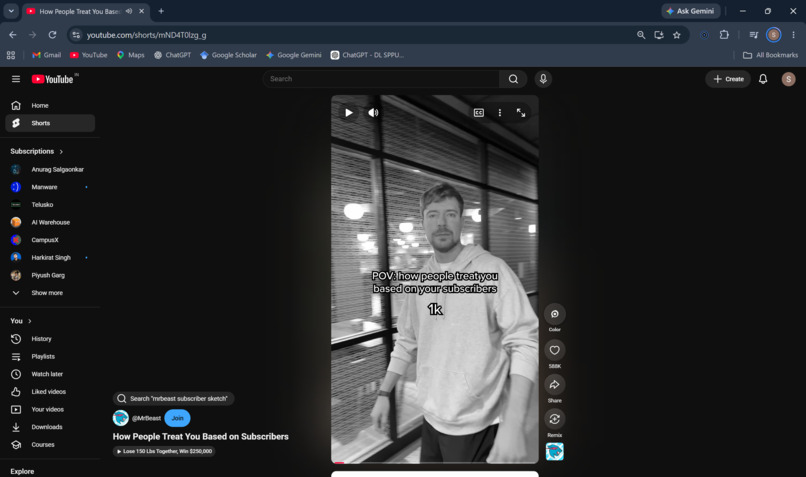Screen dimensions: 806x477
Task: Mute the Shorts video volume
Action: click(373, 113)
